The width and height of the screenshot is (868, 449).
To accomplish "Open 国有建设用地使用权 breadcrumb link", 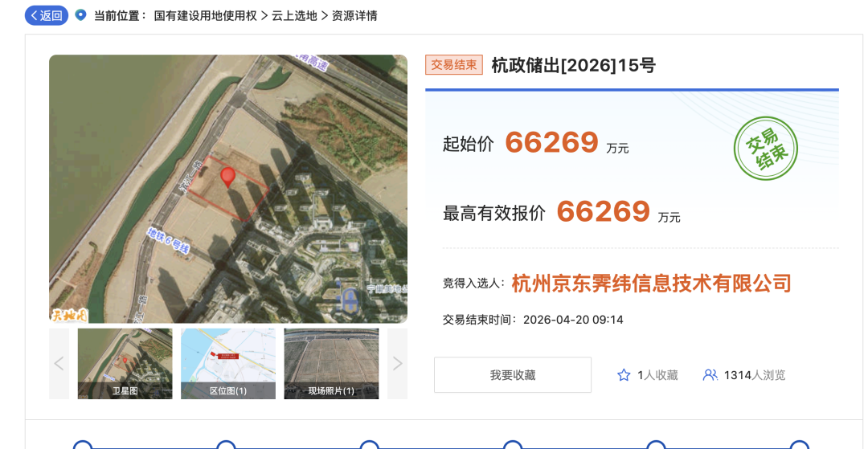I will [206, 15].
